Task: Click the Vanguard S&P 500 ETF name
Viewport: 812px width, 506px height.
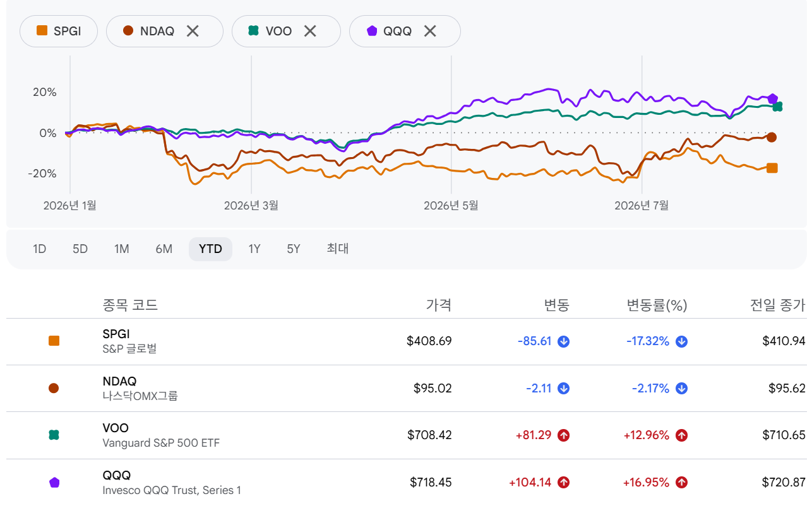Action: (161, 443)
